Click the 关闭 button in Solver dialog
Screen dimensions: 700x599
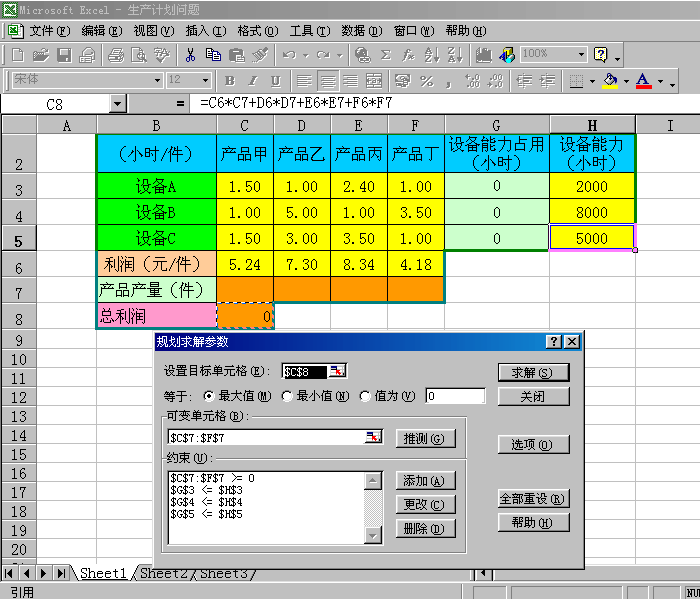tap(533, 396)
